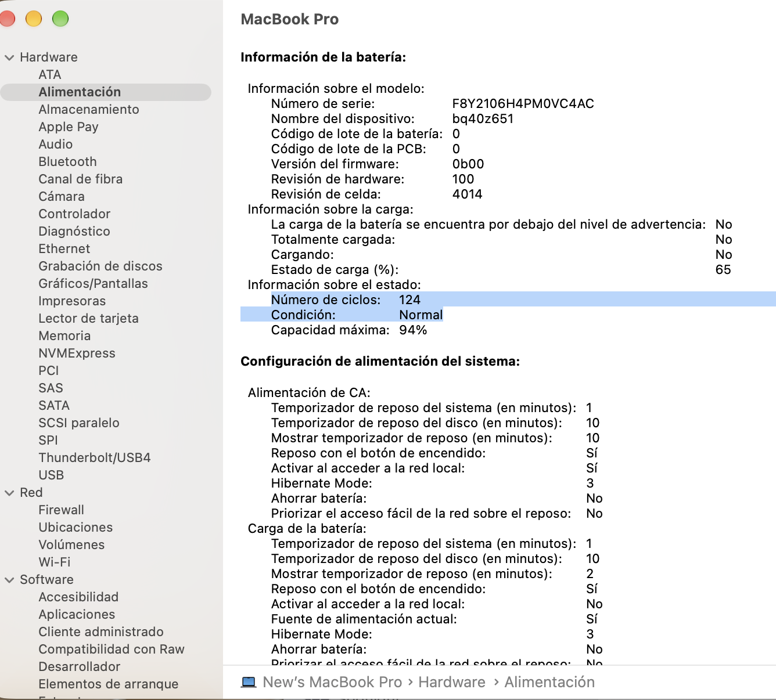Open Ubicaciones under Red
The height and width of the screenshot is (700, 776).
[76, 527]
